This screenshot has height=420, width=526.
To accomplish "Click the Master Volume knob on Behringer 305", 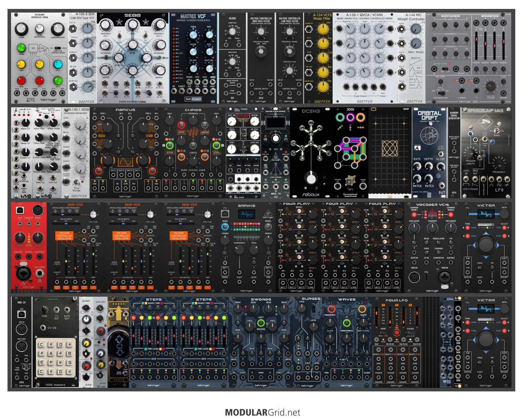I will 491,86.
